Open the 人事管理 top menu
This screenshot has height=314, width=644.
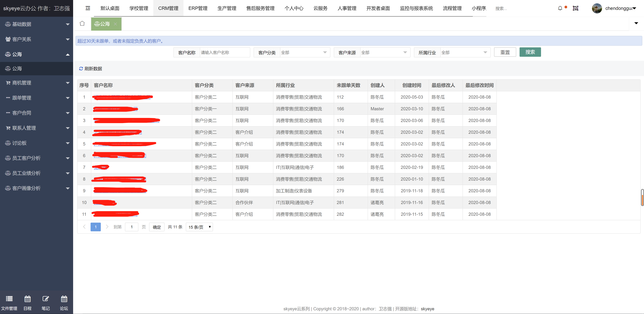point(347,8)
